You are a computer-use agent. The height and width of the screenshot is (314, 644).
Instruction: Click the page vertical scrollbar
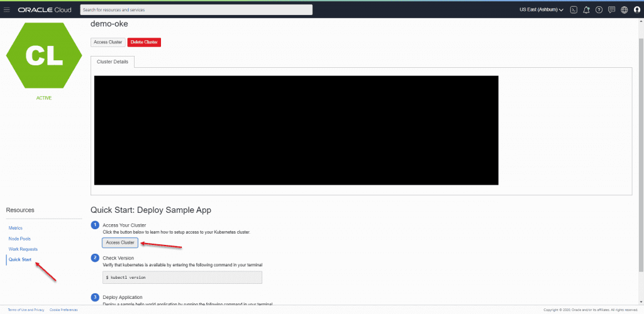click(x=641, y=155)
